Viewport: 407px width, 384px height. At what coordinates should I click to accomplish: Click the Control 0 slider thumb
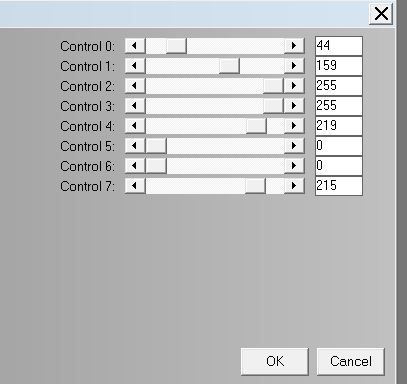(x=176, y=46)
